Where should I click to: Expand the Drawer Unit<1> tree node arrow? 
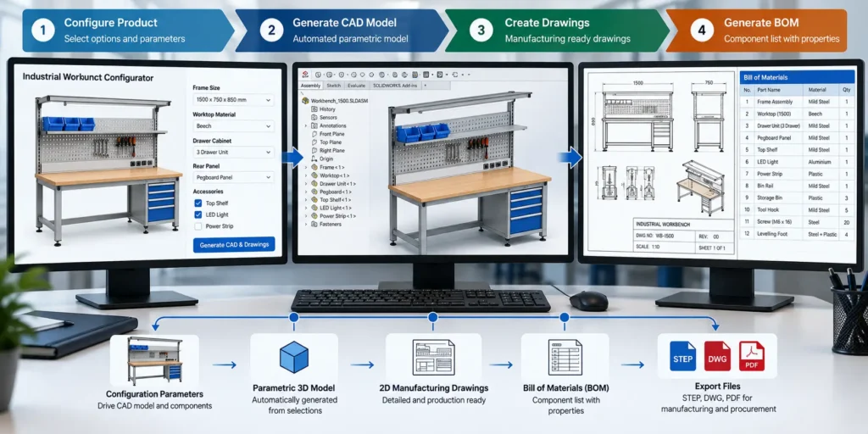(x=305, y=183)
